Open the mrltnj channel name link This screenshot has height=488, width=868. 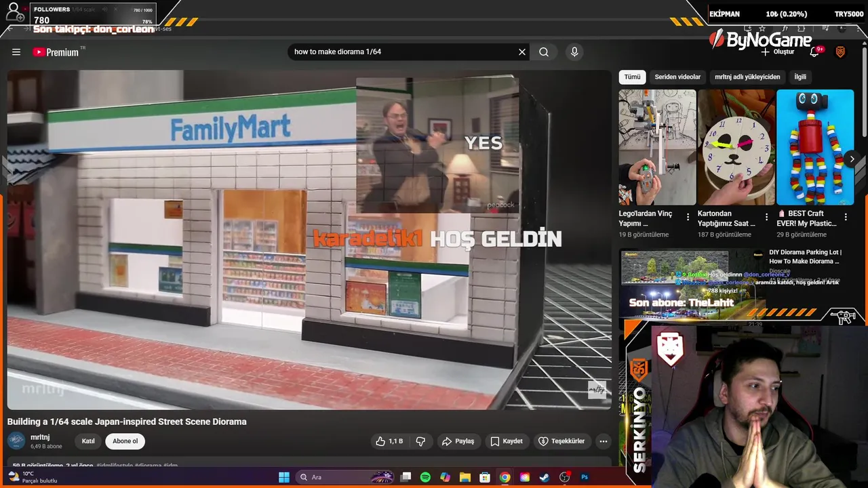tap(40, 437)
